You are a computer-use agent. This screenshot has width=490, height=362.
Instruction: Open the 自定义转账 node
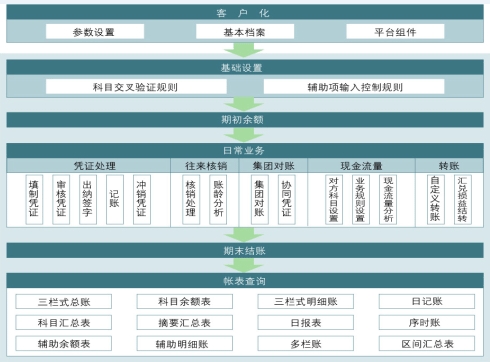click(x=436, y=199)
